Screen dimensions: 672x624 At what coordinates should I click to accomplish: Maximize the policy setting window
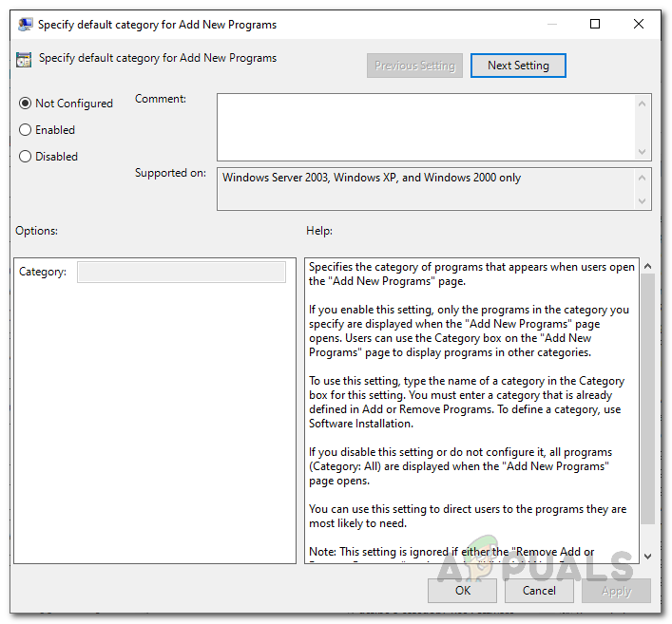point(595,24)
